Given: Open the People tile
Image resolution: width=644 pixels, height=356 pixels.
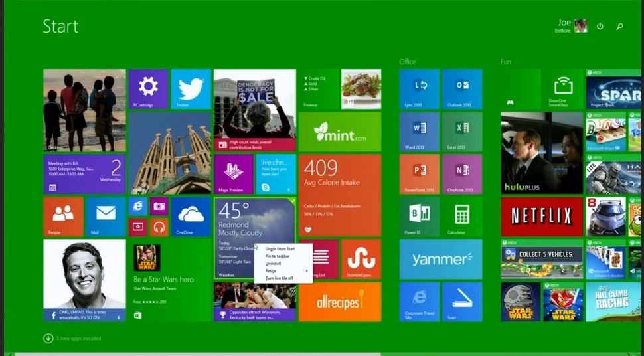Looking at the screenshot, I should 63,217.
